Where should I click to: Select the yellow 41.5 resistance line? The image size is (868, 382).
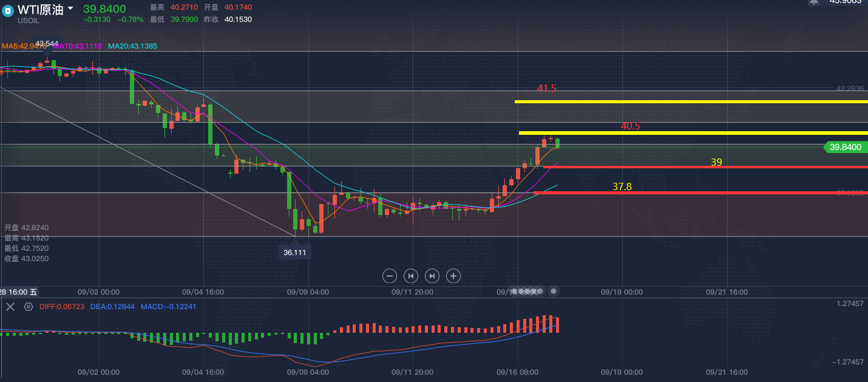click(x=691, y=101)
